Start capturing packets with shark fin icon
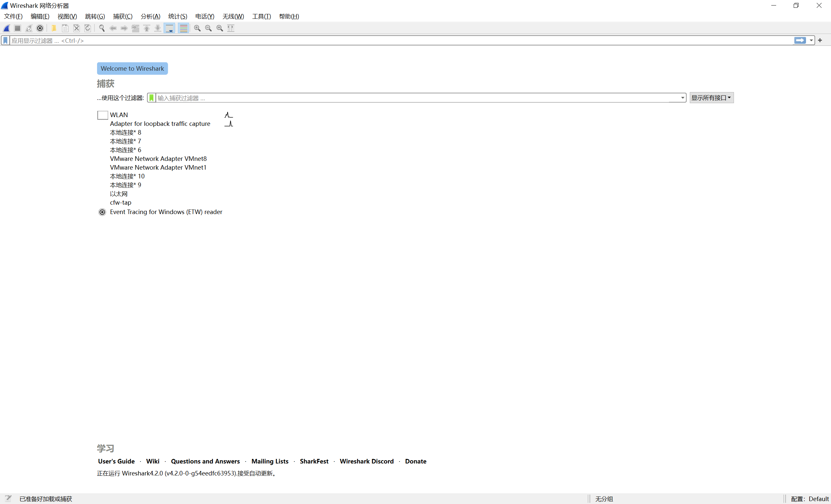The width and height of the screenshot is (831, 504). pyautogui.click(x=7, y=28)
